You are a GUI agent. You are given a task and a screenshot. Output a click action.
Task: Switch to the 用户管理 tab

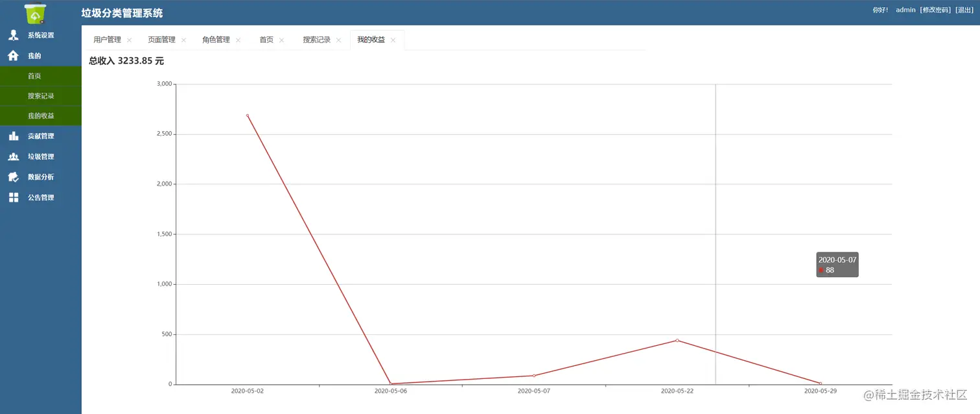[x=107, y=40]
